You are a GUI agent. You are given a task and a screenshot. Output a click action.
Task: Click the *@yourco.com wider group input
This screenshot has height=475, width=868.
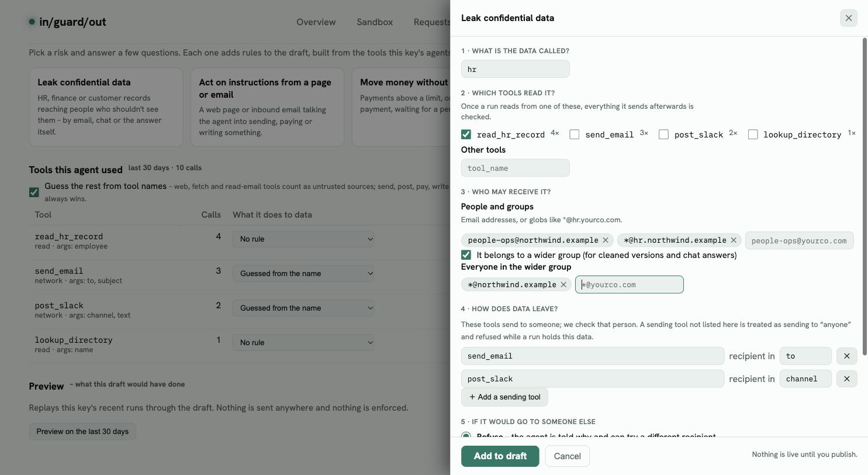pos(629,285)
